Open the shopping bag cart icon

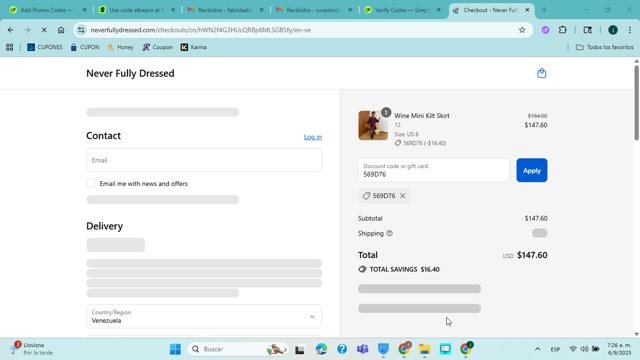pos(541,73)
